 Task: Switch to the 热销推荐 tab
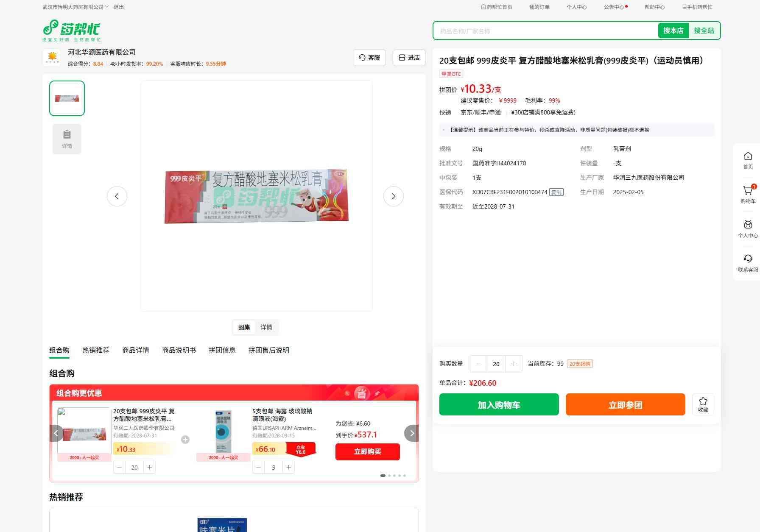[95, 350]
